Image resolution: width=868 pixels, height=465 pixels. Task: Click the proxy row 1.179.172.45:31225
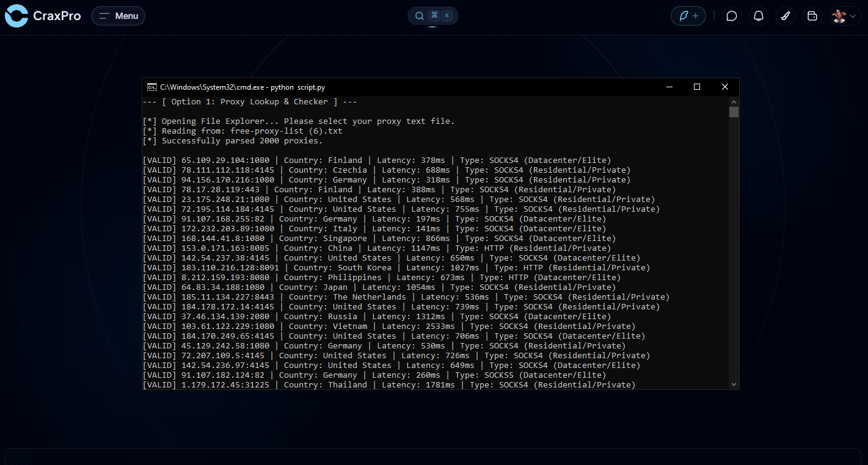click(x=389, y=385)
